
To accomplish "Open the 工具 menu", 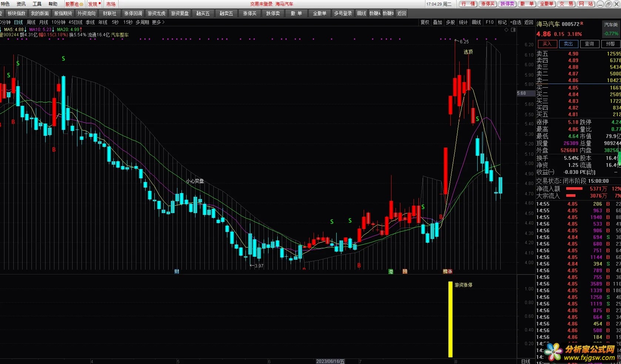I will pos(37,4).
